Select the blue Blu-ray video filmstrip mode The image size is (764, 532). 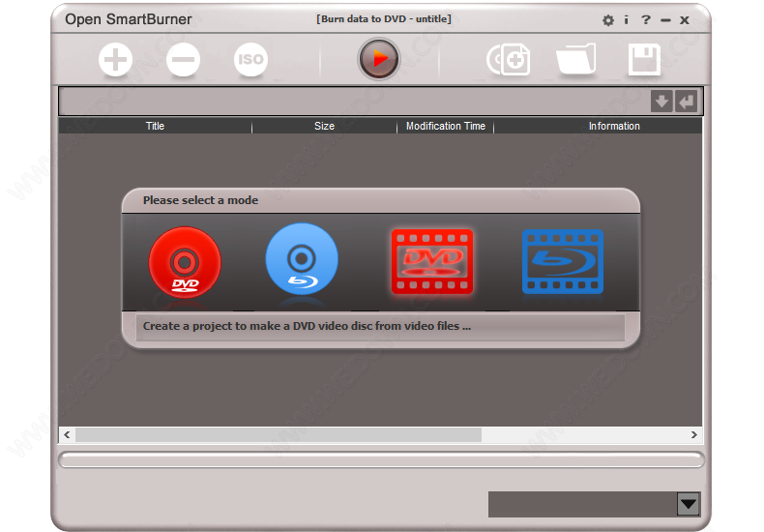pyautogui.click(x=563, y=261)
